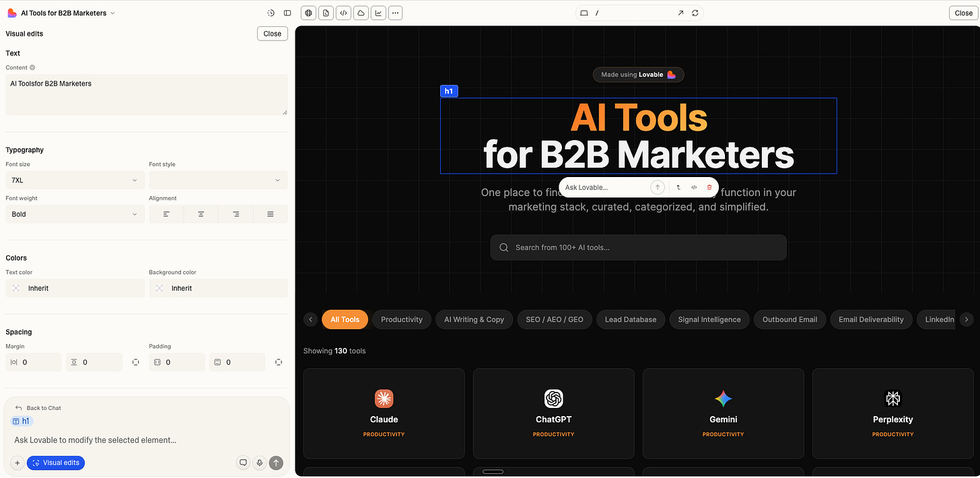This screenshot has width=980, height=478.
Task: Select the Email Deliverability tab
Action: click(x=871, y=320)
